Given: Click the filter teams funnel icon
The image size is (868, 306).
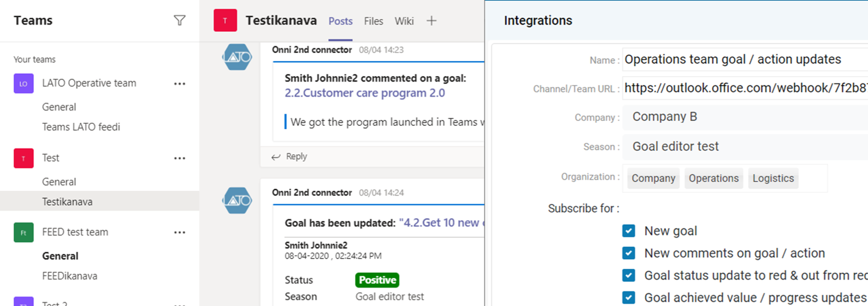Looking at the screenshot, I should click(180, 20).
